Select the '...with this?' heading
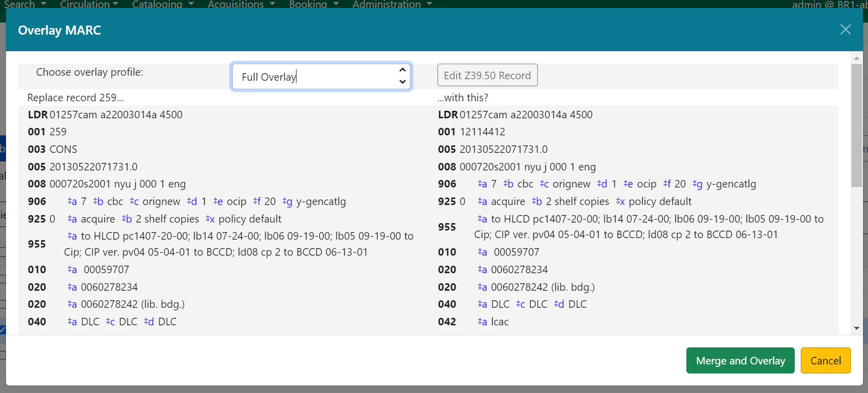This screenshot has height=393, width=868. point(463,98)
